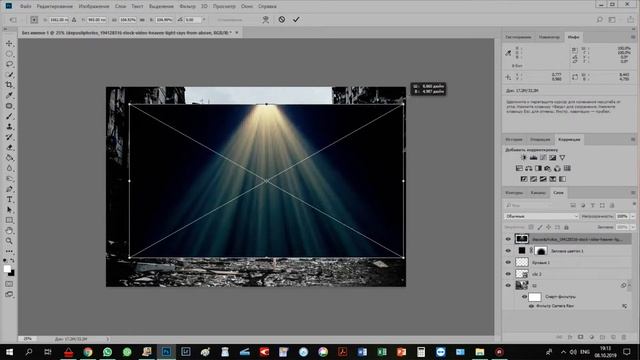The image size is (640, 360).
Task: Open the Файл menu
Action: click(25, 6)
